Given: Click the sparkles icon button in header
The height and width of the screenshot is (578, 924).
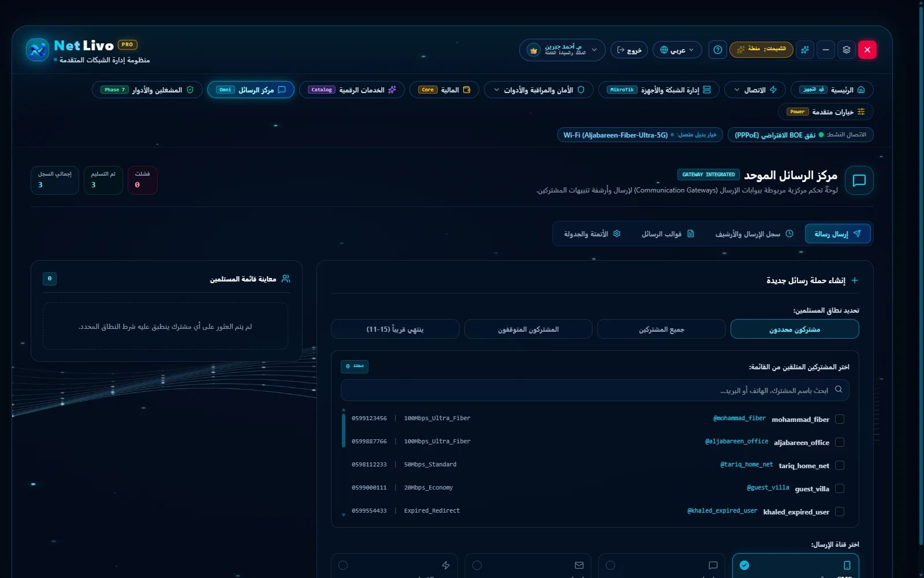Looking at the screenshot, I should 804,50.
